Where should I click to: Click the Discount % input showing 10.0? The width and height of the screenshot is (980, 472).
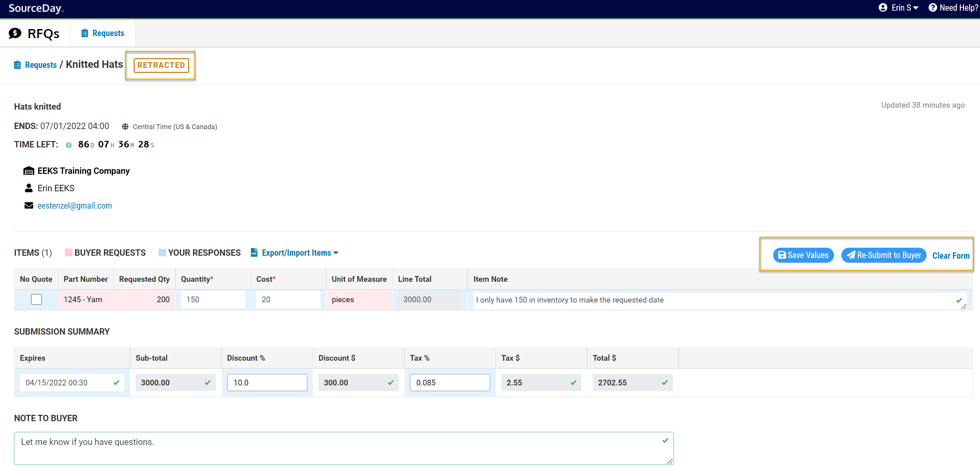[267, 382]
